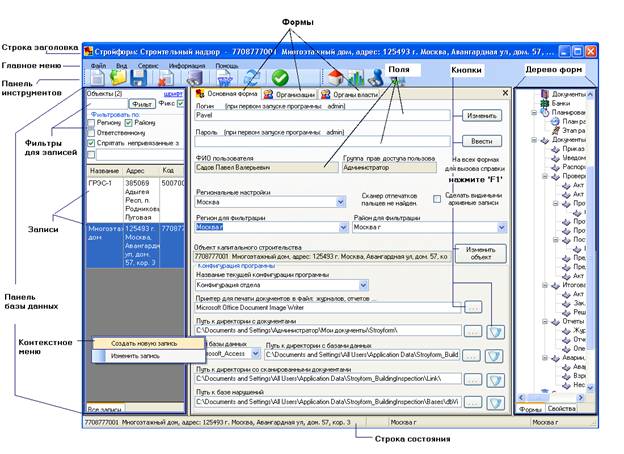This screenshot has width=624, height=454.
Task: Click the Фильт button
Action: [x=142, y=104]
